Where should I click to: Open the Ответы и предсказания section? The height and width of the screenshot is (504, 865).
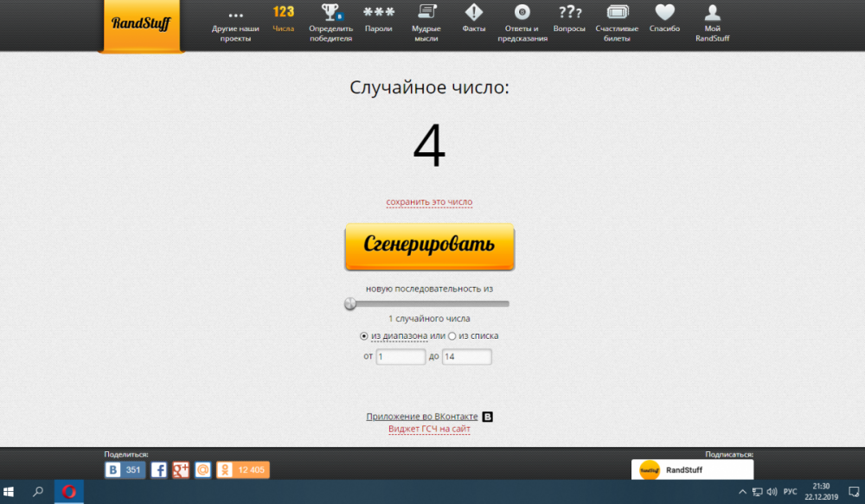pos(522,12)
